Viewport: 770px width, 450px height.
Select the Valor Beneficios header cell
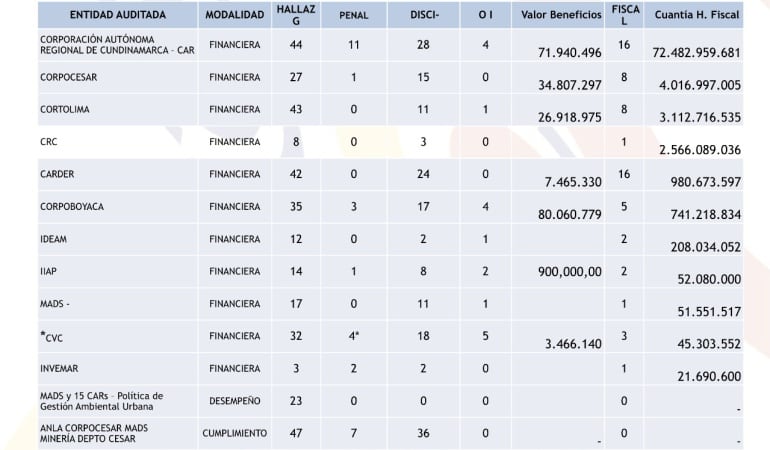click(x=561, y=15)
